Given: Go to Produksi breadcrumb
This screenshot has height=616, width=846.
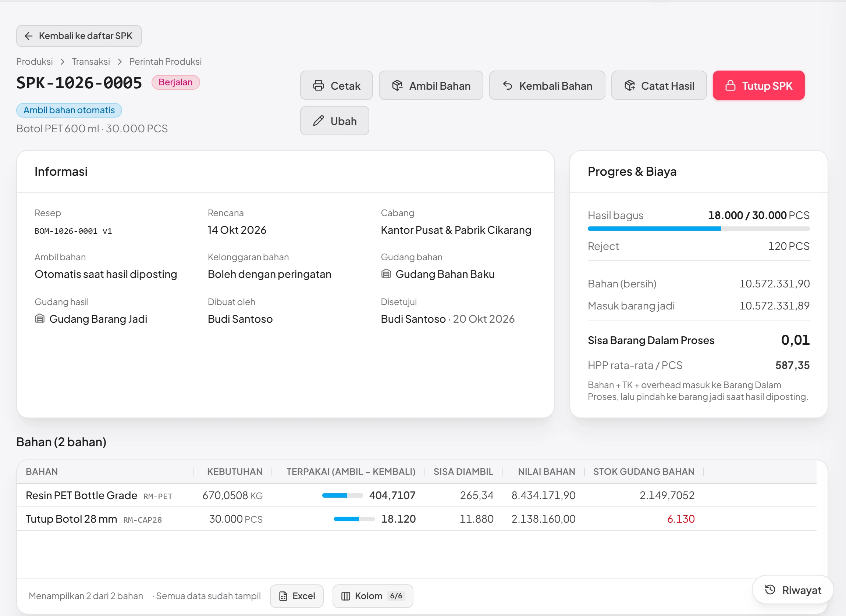Looking at the screenshot, I should point(34,61).
